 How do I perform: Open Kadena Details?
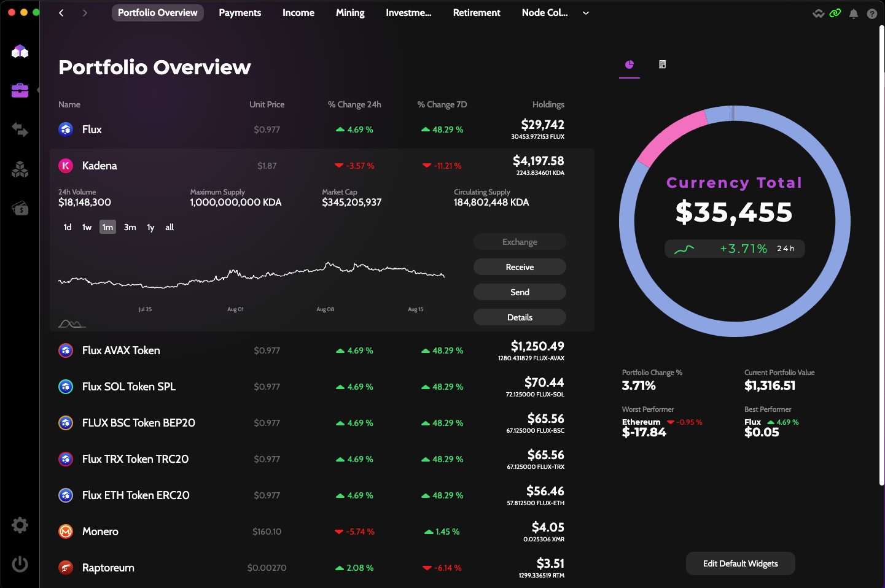(520, 317)
